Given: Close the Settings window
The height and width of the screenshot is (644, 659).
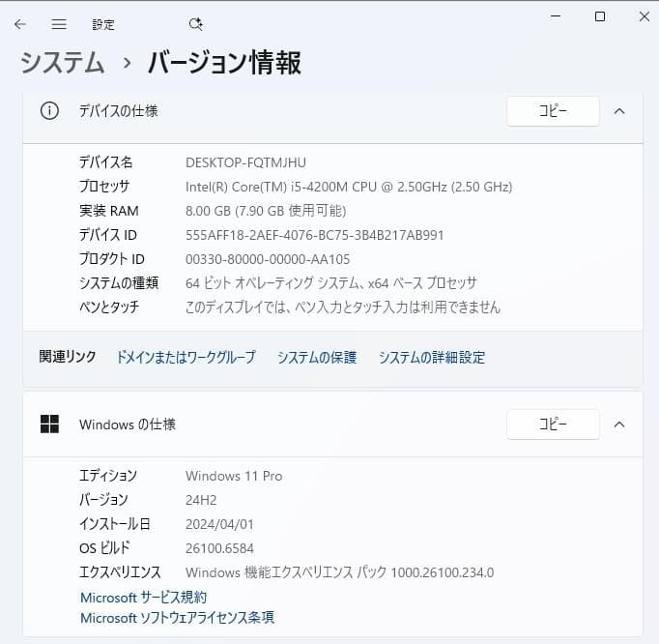Looking at the screenshot, I should point(644,16).
